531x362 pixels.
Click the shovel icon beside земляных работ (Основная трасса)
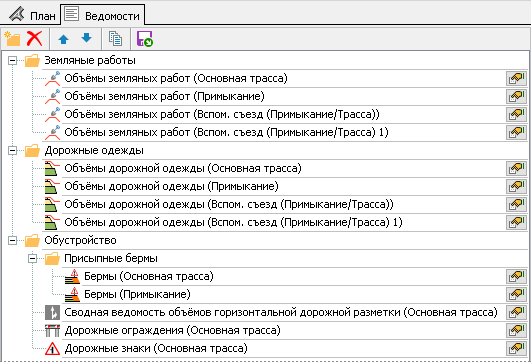point(52,79)
